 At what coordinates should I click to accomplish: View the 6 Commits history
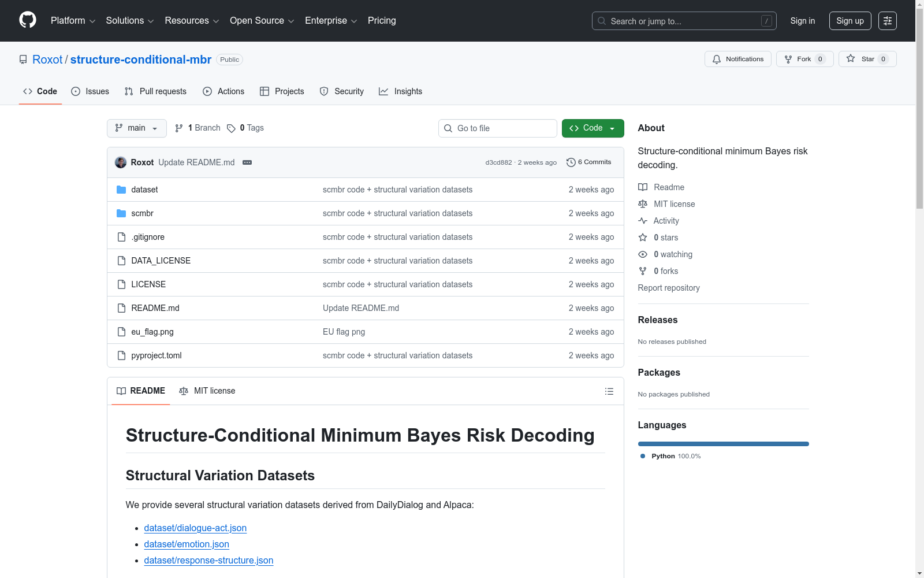(588, 162)
